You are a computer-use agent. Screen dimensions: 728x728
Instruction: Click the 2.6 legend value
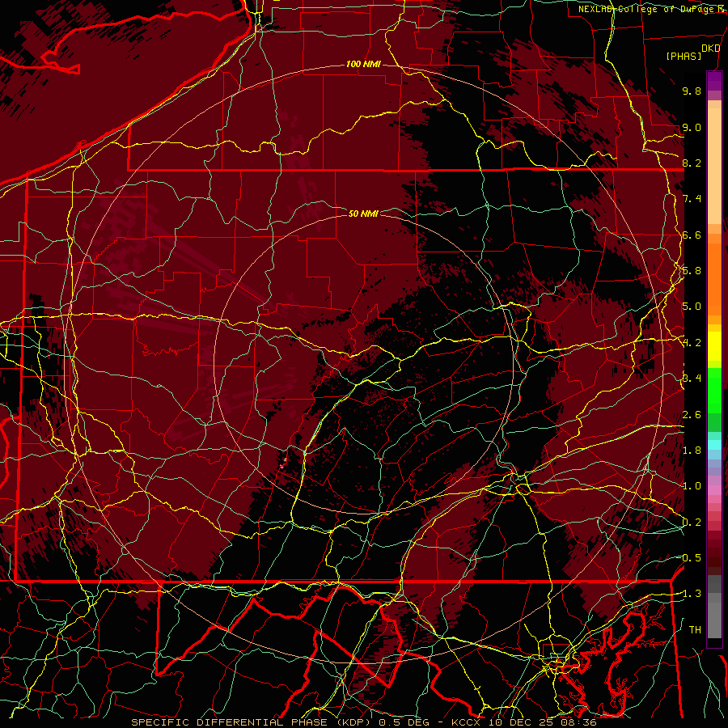pyautogui.click(x=692, y=415)
